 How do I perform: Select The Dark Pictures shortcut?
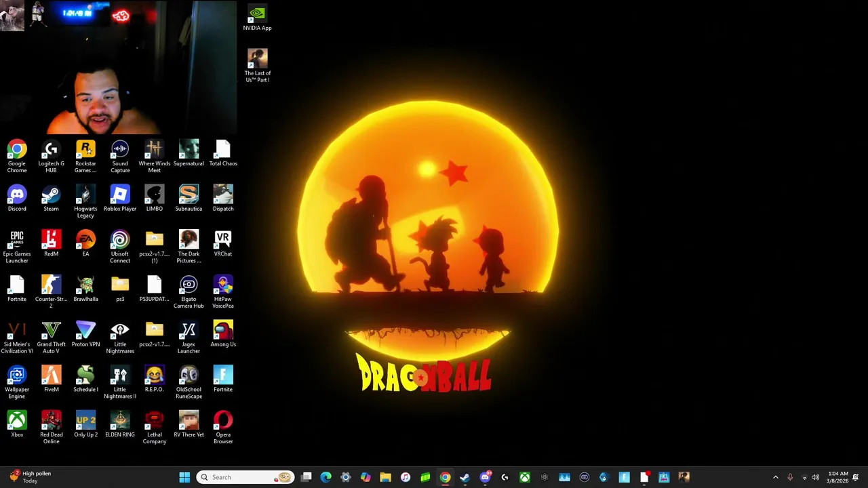189,247
